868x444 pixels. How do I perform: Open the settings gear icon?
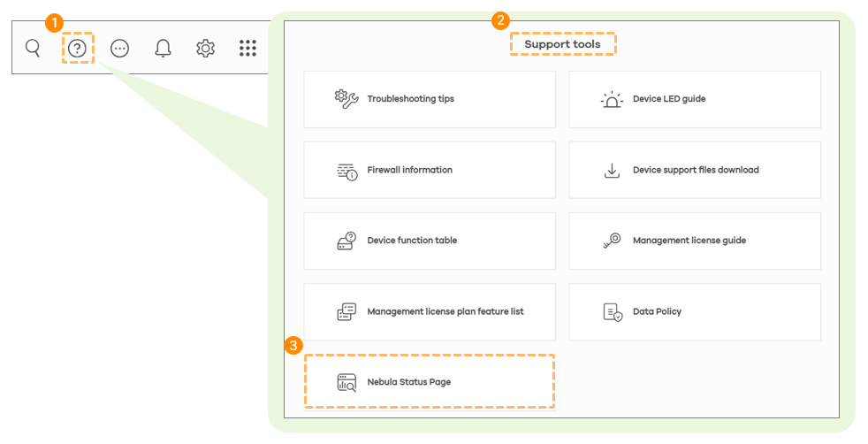[205, 48]
